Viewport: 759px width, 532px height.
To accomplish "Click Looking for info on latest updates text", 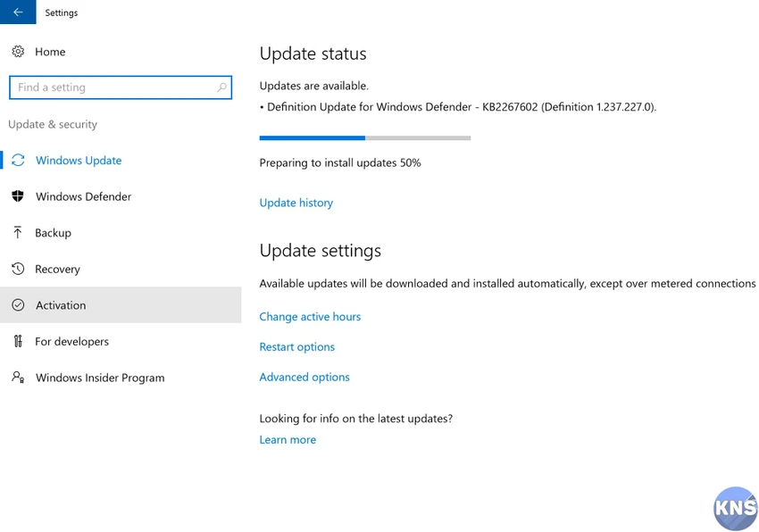I will (355, 419).
